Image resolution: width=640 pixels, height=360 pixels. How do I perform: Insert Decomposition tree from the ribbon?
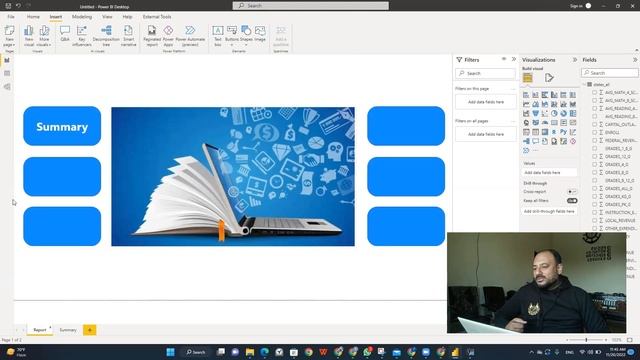(x=106, y=36)
